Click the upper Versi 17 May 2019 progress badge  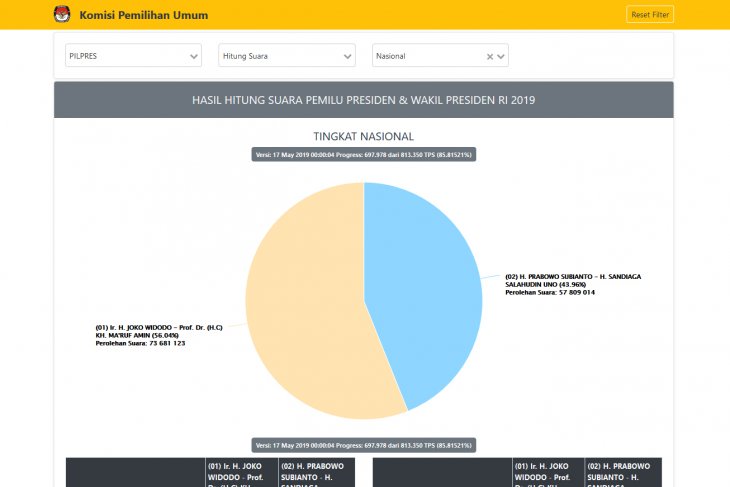364,155
